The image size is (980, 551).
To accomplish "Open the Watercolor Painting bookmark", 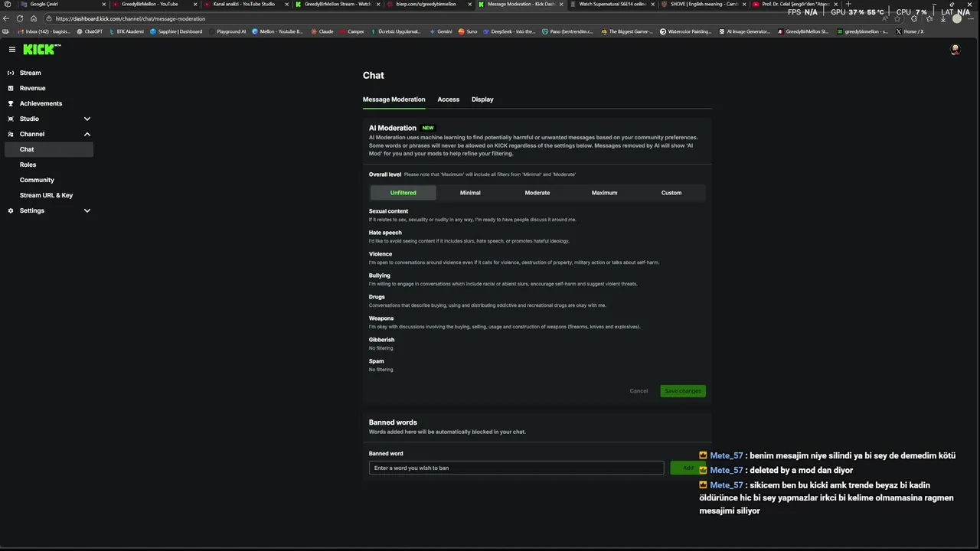I will click(686, 32).
